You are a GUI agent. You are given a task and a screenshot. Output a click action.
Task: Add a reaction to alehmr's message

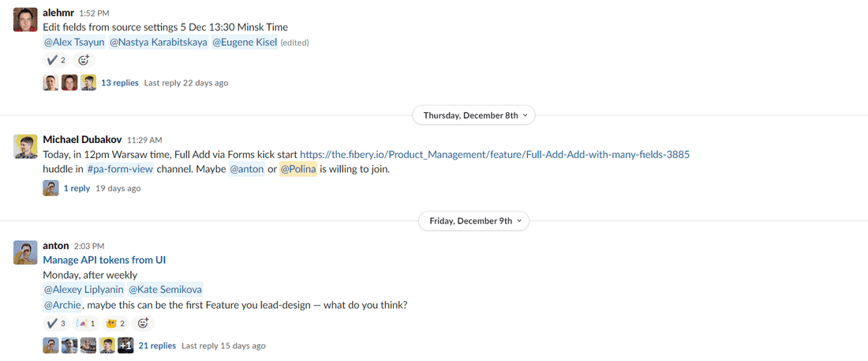(84, 60)
